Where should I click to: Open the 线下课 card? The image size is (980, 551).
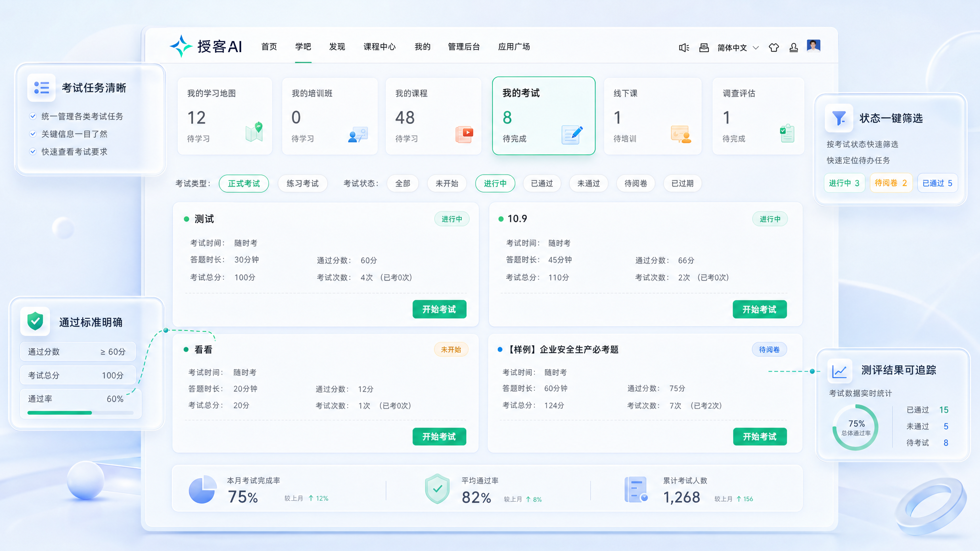653,116
